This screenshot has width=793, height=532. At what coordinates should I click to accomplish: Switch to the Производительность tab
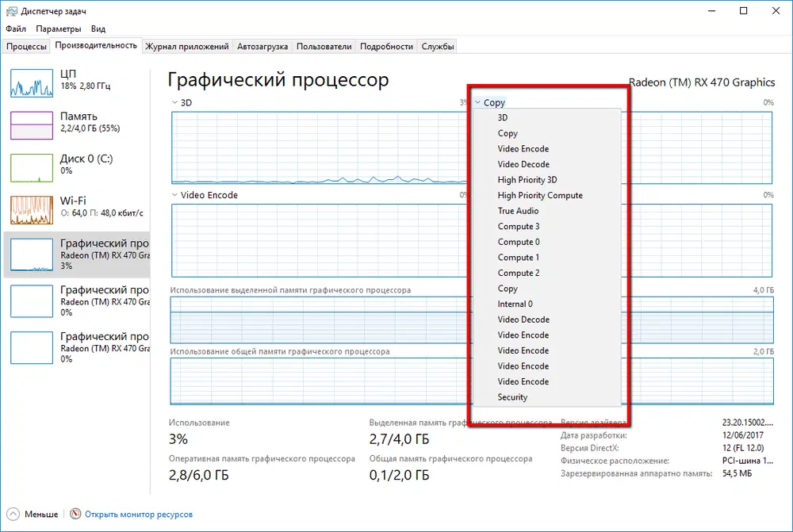point(96,45)
